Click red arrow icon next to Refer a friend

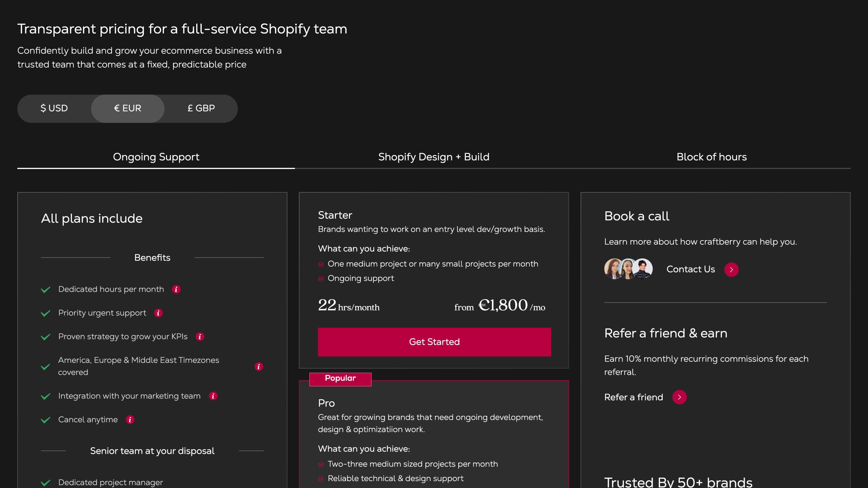[679, 397]
